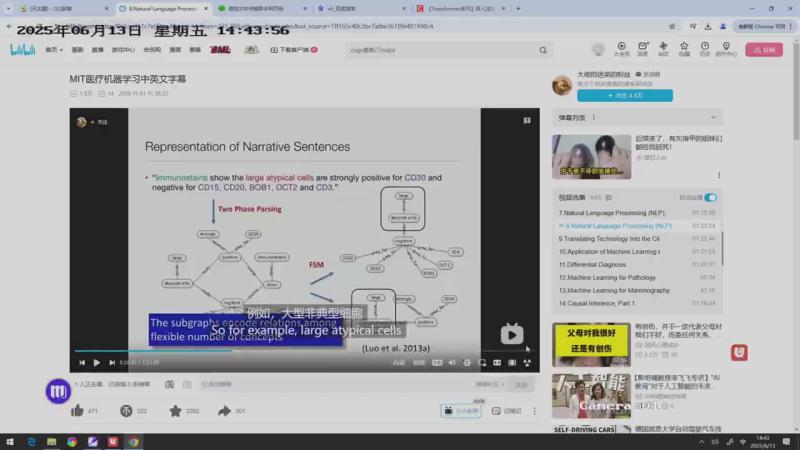Viewport: 800px width, 450px height.
Task: Play 9 Translating Technology episode
Action: [x=637, y=239]
